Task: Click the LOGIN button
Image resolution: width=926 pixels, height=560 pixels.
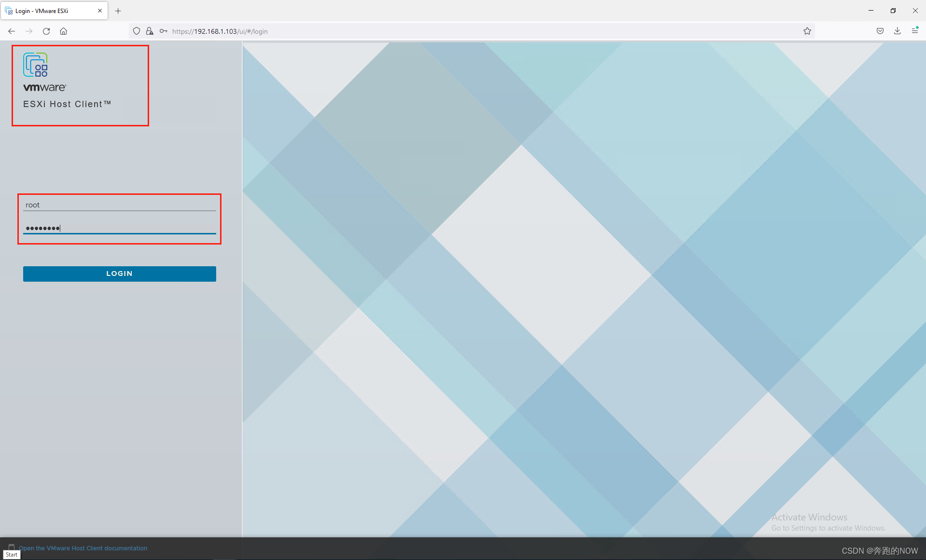Action: click(x=120, y=273)
